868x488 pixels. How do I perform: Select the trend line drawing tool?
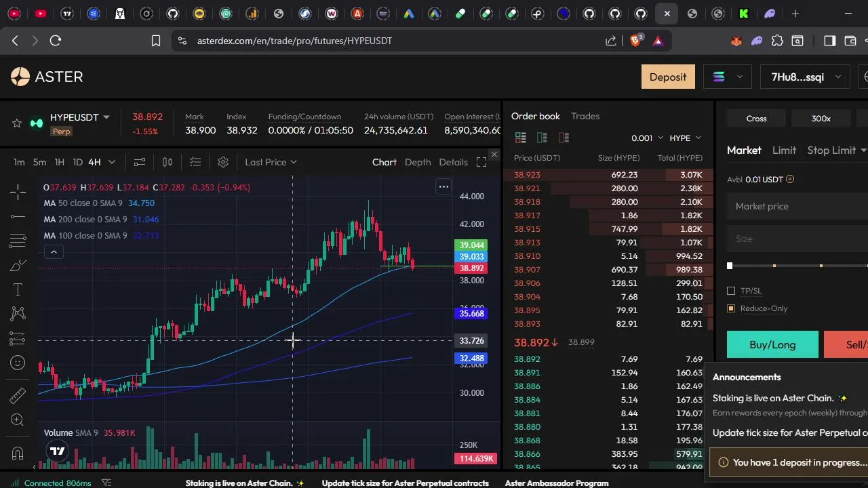[x=18, y=216]
